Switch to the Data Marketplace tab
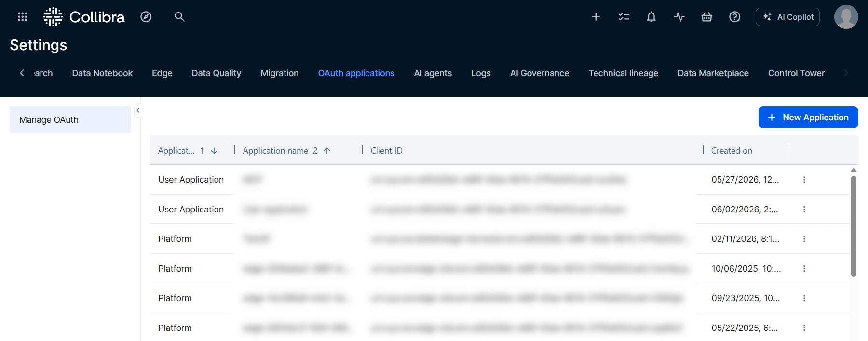This screenshot has width=868, height=341. 713,73
